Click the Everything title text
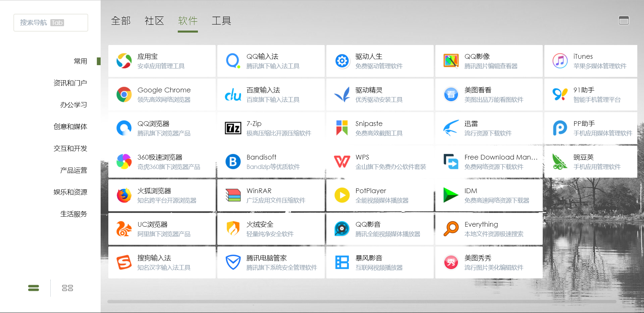 481,224
